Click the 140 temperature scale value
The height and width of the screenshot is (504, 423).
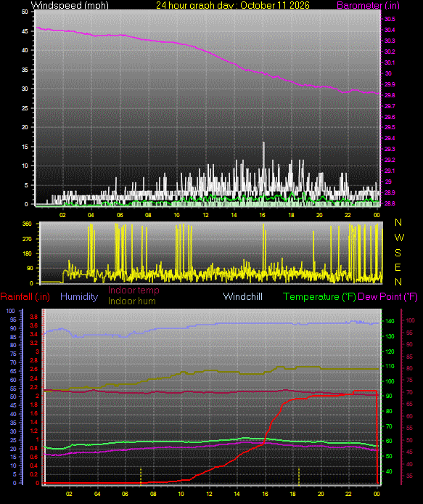[390, 321]
